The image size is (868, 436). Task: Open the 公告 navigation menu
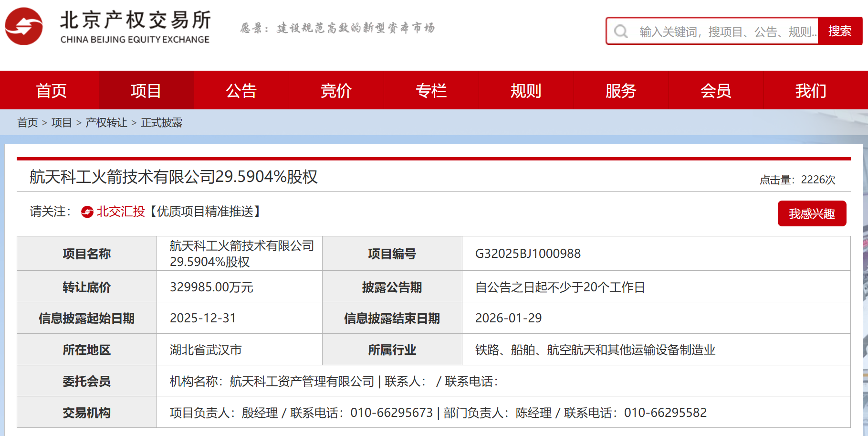click(x=241, y=90)
